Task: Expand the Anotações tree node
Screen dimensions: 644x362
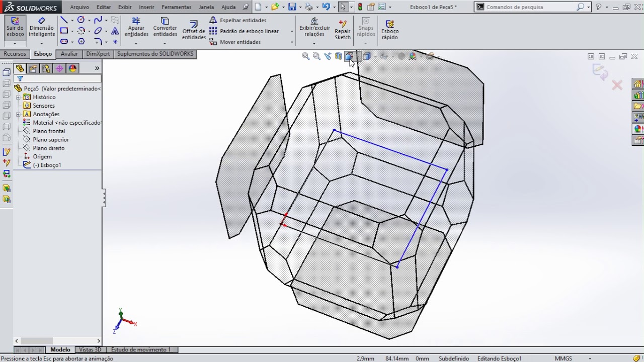Action: point(18,114)
